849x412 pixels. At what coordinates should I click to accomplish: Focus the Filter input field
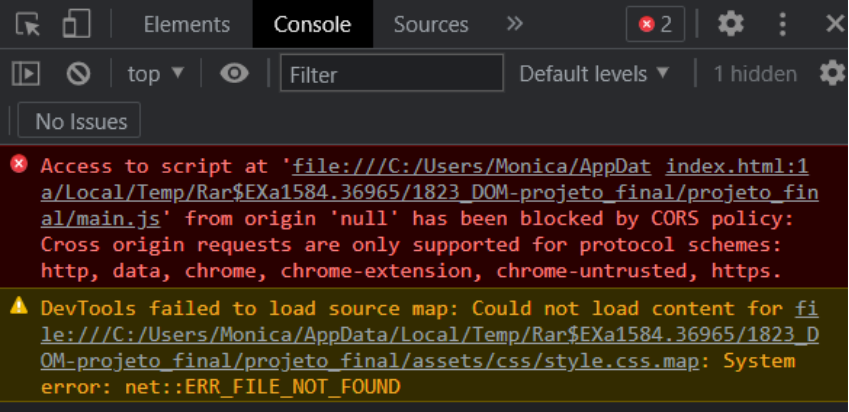pyautogui.click(x=392, y=73)
